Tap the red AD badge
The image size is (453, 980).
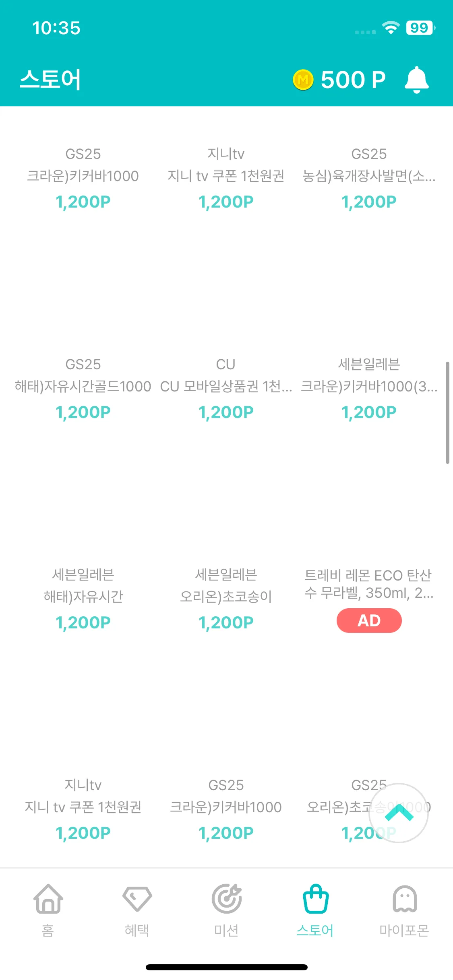(x=369, y=620)
